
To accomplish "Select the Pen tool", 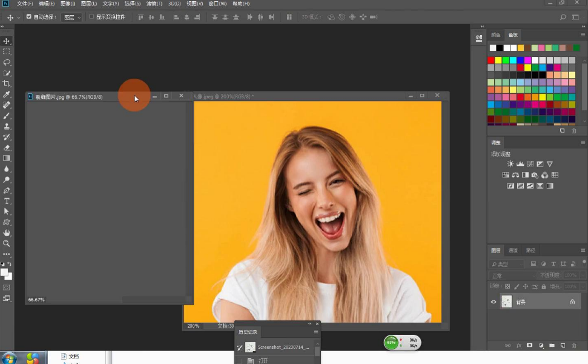I will 7,190.
